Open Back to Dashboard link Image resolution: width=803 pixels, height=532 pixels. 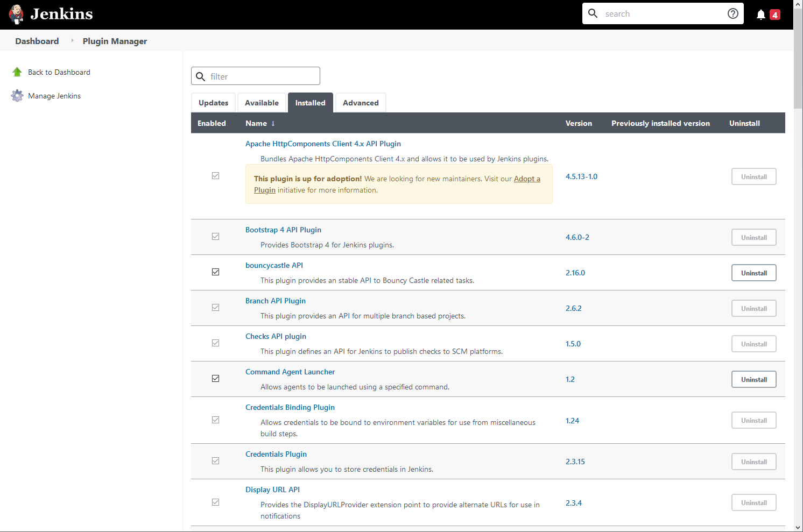click(x=59, y=72)
